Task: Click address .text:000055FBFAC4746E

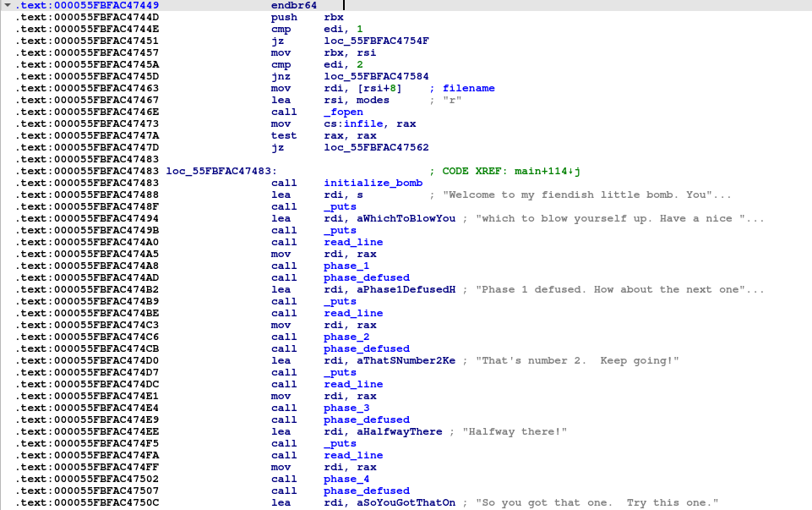Action: tap(87, 112)
